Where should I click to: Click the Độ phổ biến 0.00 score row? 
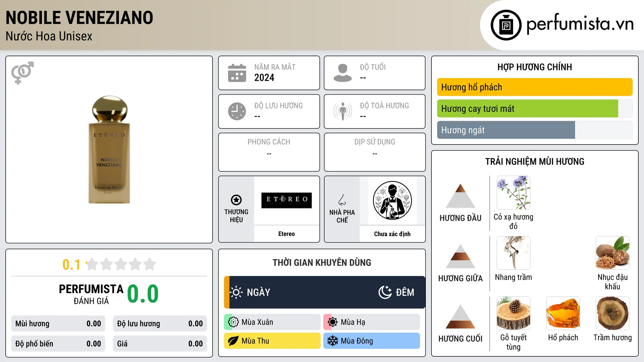tap(58, 344)
